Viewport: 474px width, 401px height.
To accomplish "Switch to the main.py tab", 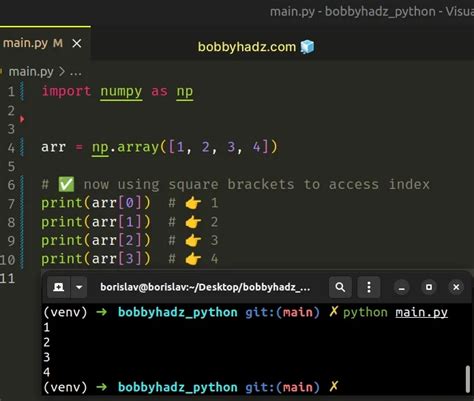I will coord(45,43).
